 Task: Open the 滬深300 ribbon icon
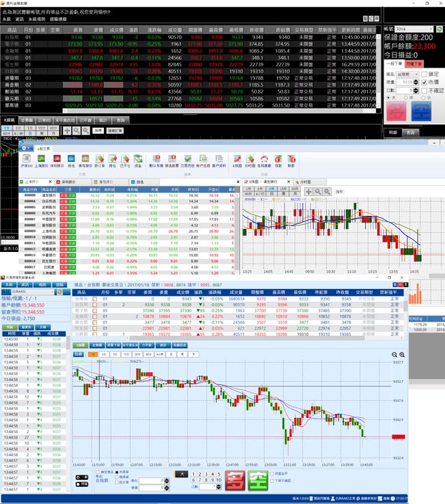click(27, 162)
